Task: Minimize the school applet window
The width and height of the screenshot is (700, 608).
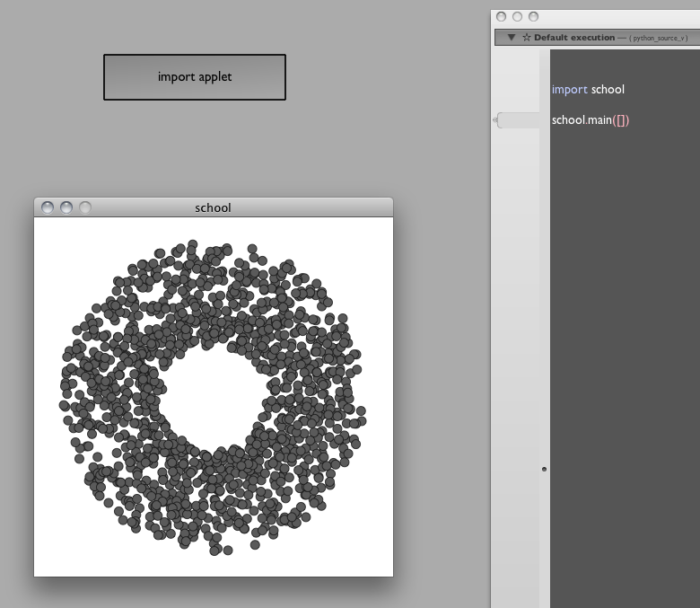Action: [x=66, y=207]
